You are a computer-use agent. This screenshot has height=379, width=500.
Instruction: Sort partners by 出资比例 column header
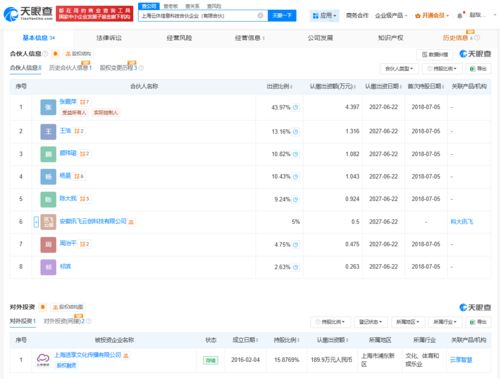pyautogui.click(x=280, y=86)
